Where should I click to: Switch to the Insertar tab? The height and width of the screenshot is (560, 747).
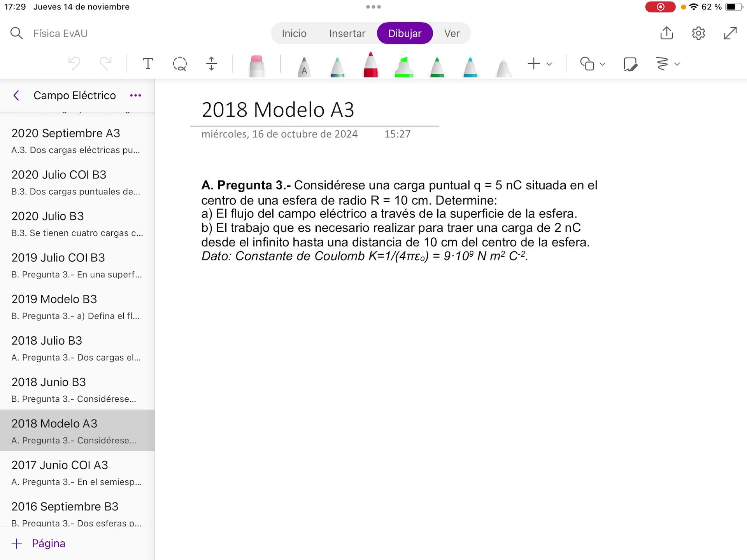[x=347, y=33]
